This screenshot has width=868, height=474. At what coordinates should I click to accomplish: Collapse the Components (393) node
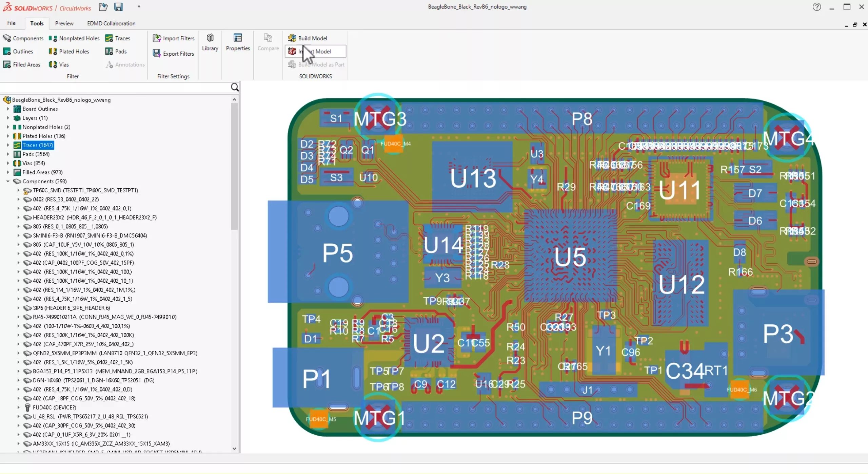click(8, 181)
